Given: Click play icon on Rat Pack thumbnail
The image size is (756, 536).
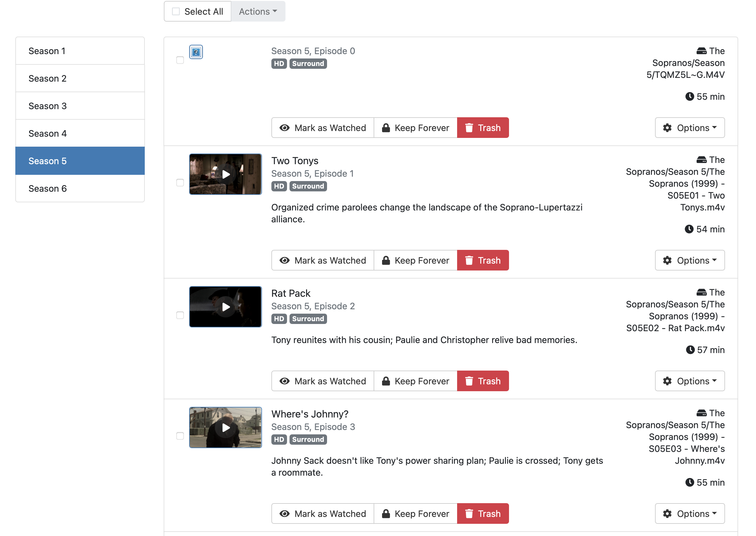Looking at the screenshot, I should tap(226, 307).
